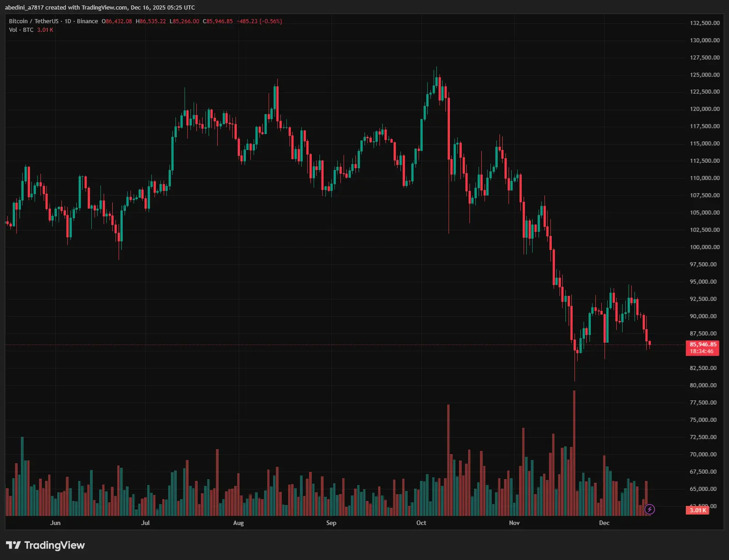Select the Sep label on the time axis
This screenshot has width=729, height=560.
tap(331, 523)
